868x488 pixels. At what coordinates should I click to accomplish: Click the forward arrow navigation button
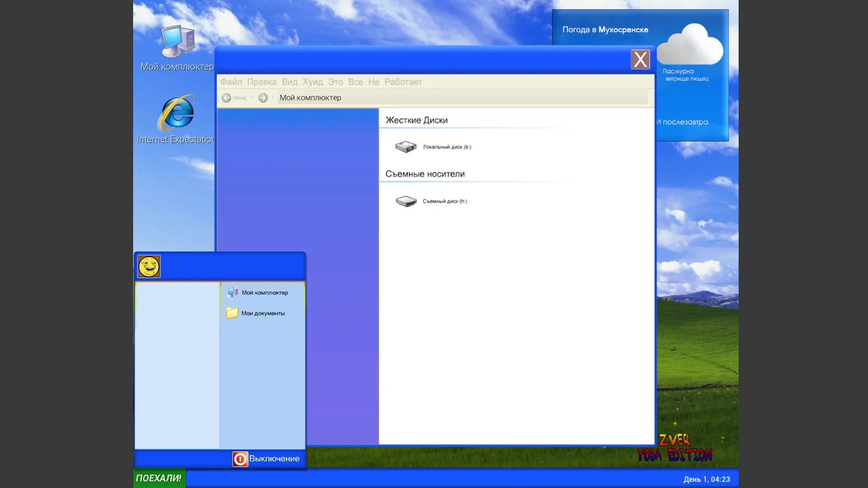[x=263, y=98]
